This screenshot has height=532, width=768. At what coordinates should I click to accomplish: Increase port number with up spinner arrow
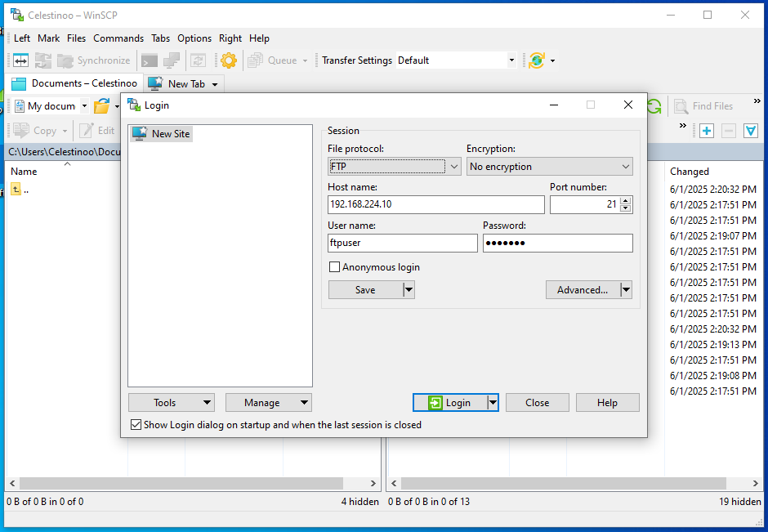click(x=626, y=200)
